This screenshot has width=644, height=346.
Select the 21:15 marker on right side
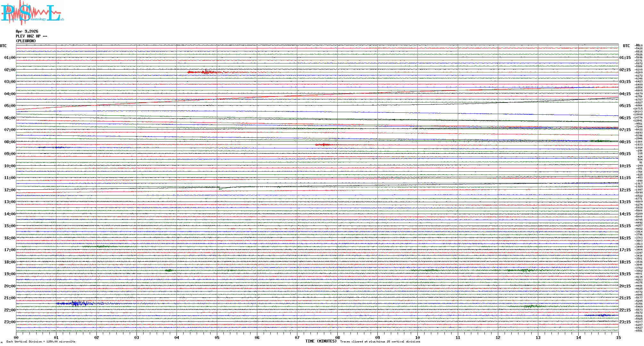pos(625,298)
